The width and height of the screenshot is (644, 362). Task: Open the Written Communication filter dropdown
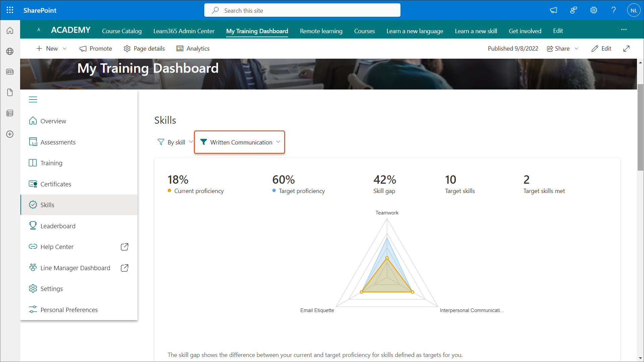[239, 142]
